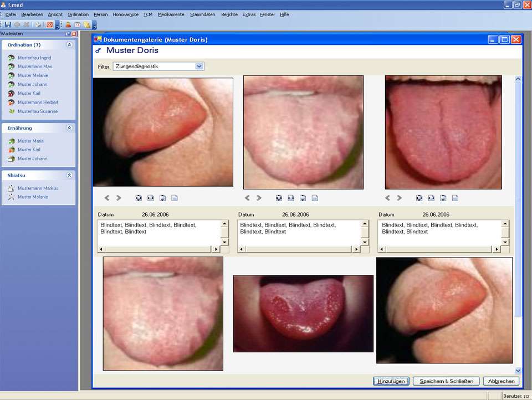Viewport: 532px width, 400px height.
Task: Click the document icon under the third photo
Action: coord(455,198)
